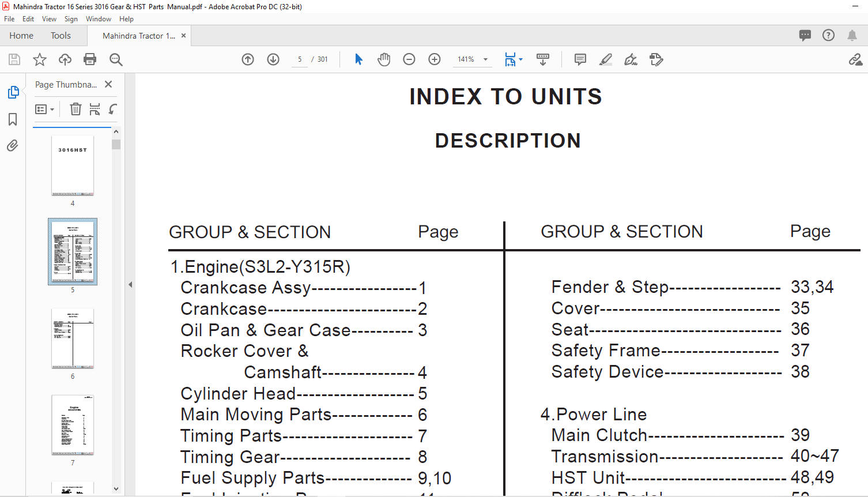Select page 7 thumbnail
Viewport: 868px width, 497px height.
point(73,425)
